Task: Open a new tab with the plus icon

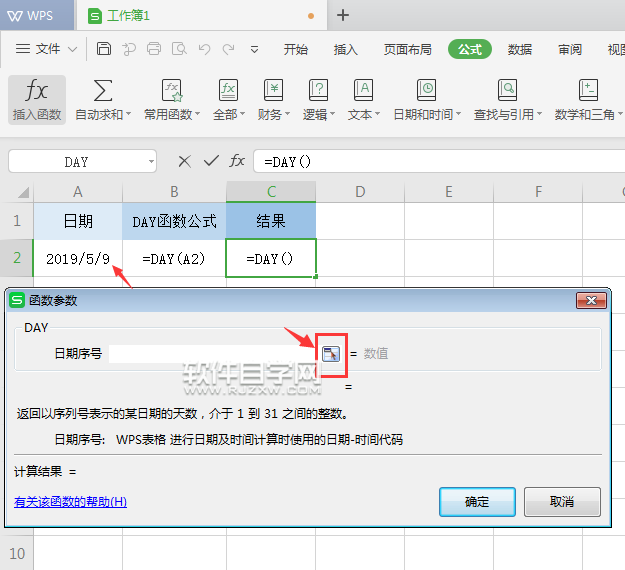Action: tap(343, 15)
